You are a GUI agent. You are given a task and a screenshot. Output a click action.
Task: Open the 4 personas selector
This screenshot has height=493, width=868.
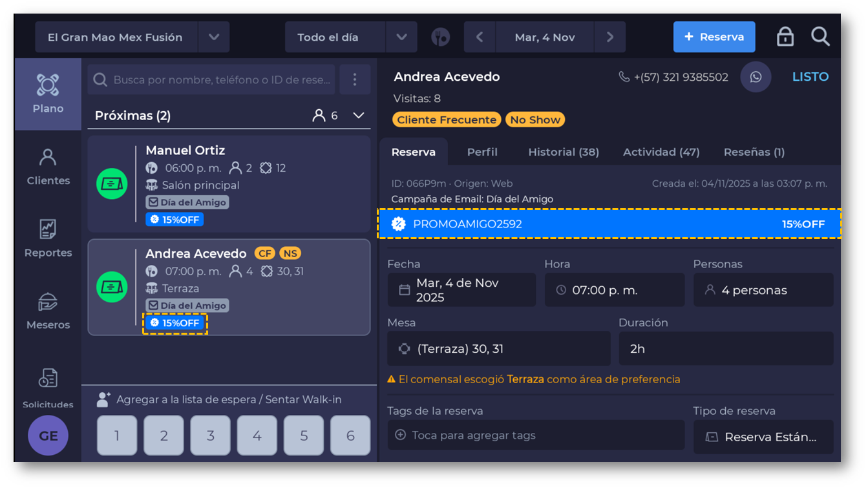(x=763, y=290)
